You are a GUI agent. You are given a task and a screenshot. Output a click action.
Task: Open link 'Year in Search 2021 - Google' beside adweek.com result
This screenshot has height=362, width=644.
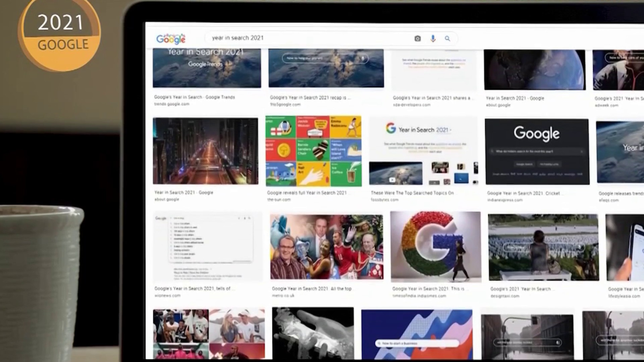(515, 98)
